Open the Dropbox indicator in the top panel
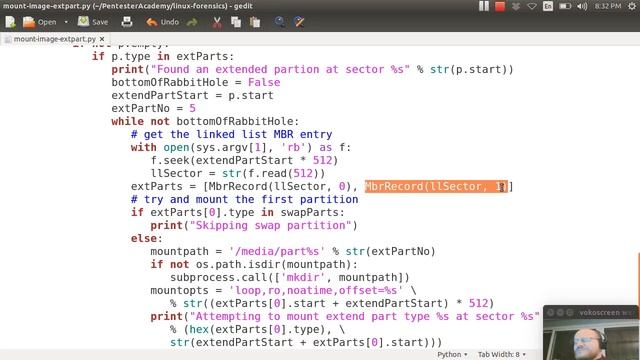Screen dimensions: 640x360 tap(516, 6)
